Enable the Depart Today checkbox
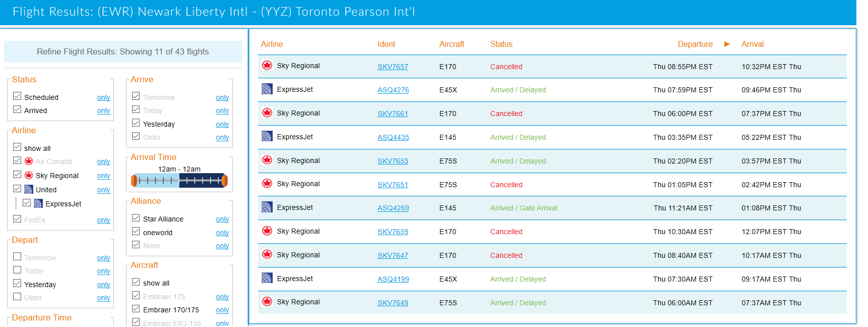 17,270
